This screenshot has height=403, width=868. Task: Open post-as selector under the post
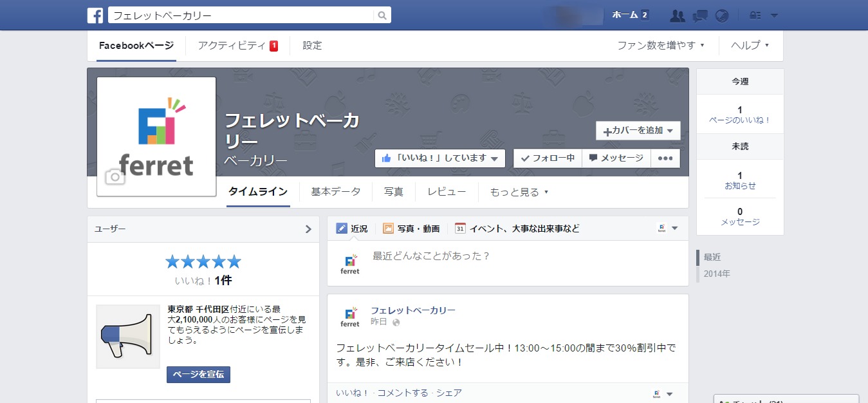[x=663, y=394]
